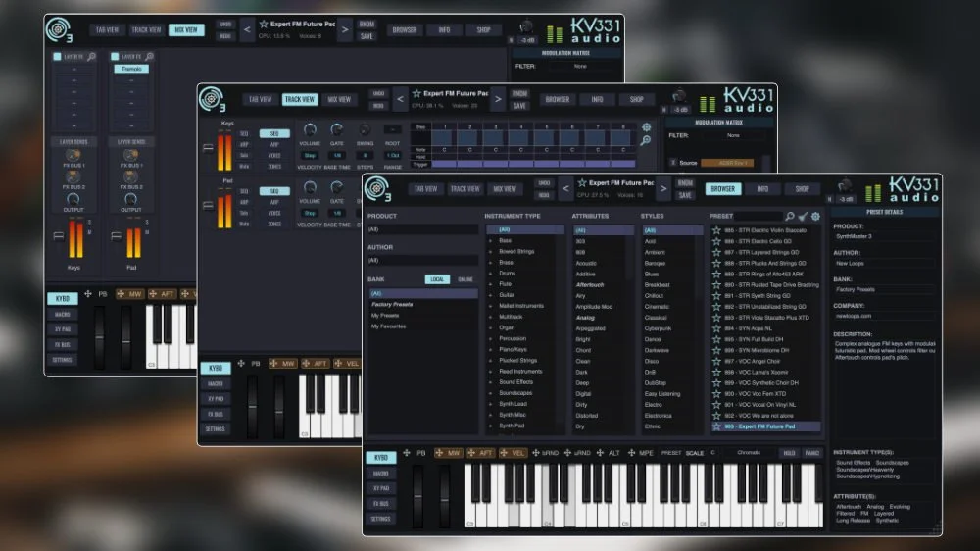Viewport: 980px width, 551px height.
Task: Toggle SEQ button for Keys track in track view
Action: (274, 134)
